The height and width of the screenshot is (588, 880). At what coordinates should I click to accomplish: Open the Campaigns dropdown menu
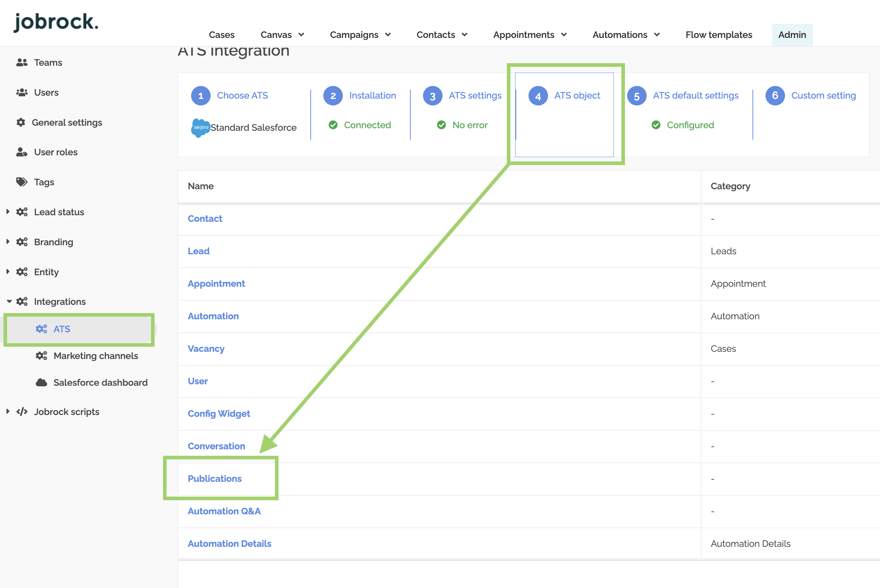pos(360,35)
